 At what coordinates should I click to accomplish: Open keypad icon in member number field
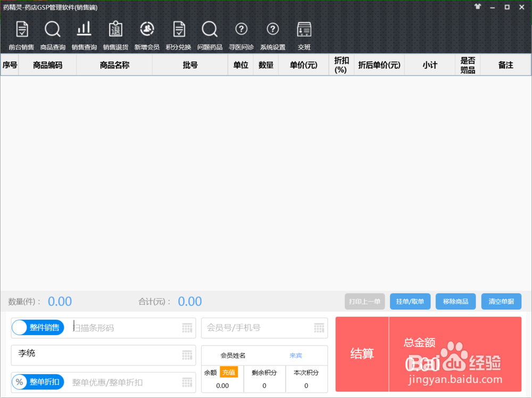tap(319, 328)
